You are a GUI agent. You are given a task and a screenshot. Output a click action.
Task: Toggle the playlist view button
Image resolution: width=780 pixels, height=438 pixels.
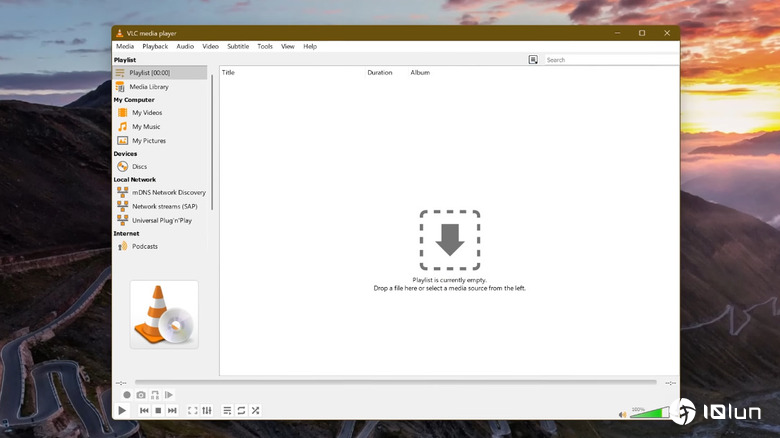[227, 410]
